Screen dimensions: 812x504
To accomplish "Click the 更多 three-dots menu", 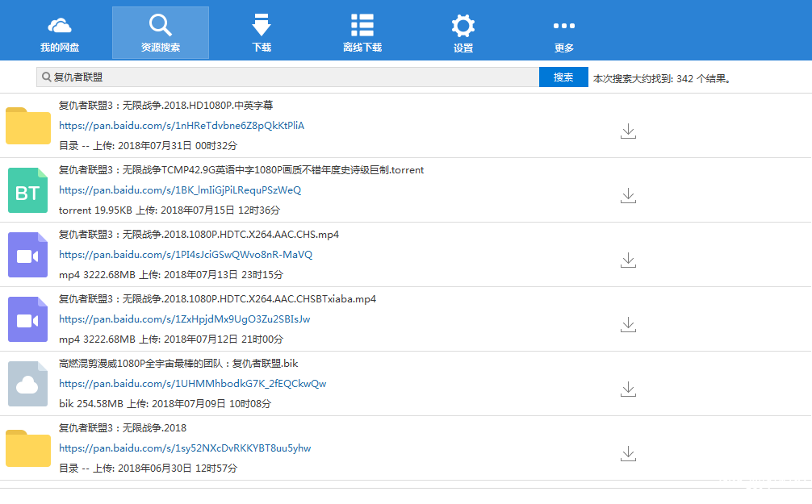I will coord(563,33).
